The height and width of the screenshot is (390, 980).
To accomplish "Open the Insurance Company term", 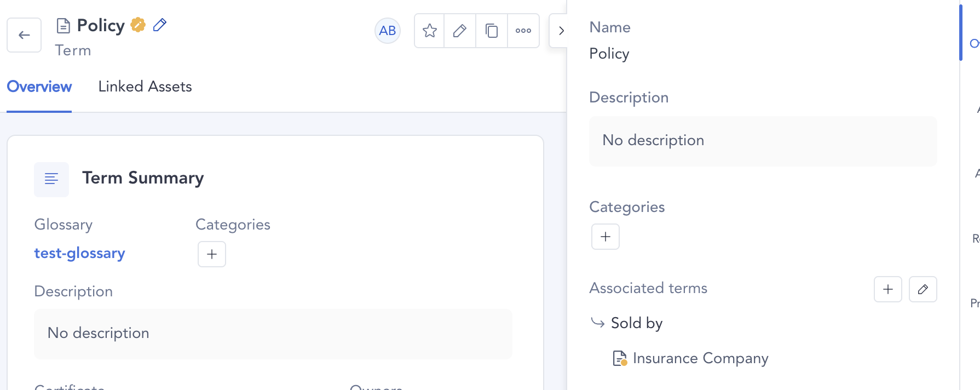I will (700, 358).
